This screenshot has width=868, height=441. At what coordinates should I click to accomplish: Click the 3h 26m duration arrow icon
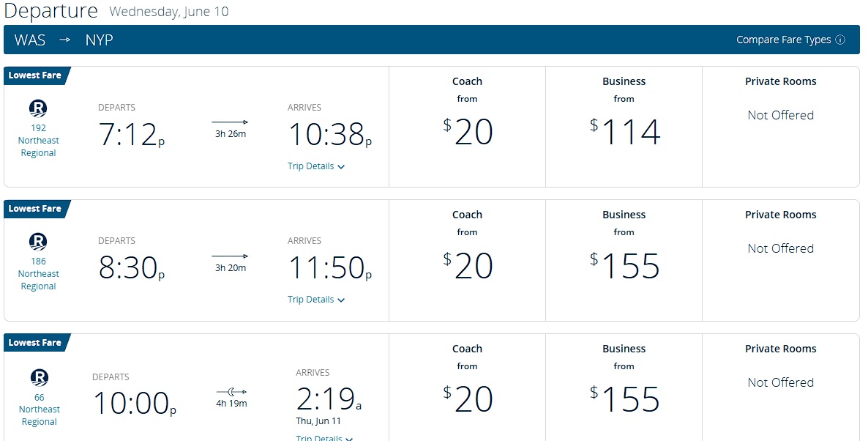click(x=230, y=122)
